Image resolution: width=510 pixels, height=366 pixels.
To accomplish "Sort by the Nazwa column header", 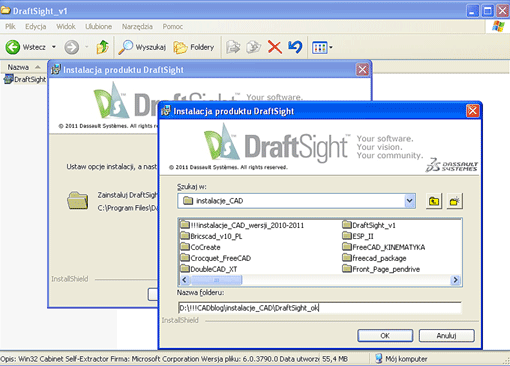I will pyautogui.click(x=24, y=67).
